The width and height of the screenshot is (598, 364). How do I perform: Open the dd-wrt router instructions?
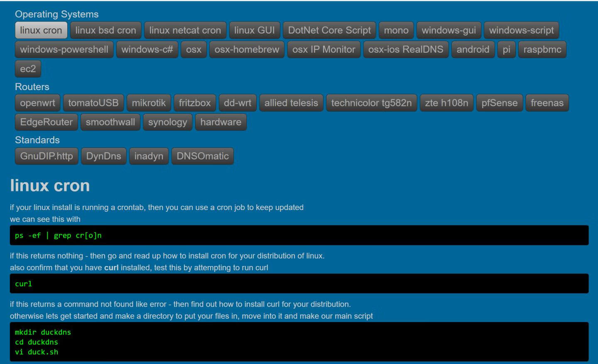(237, 103)
